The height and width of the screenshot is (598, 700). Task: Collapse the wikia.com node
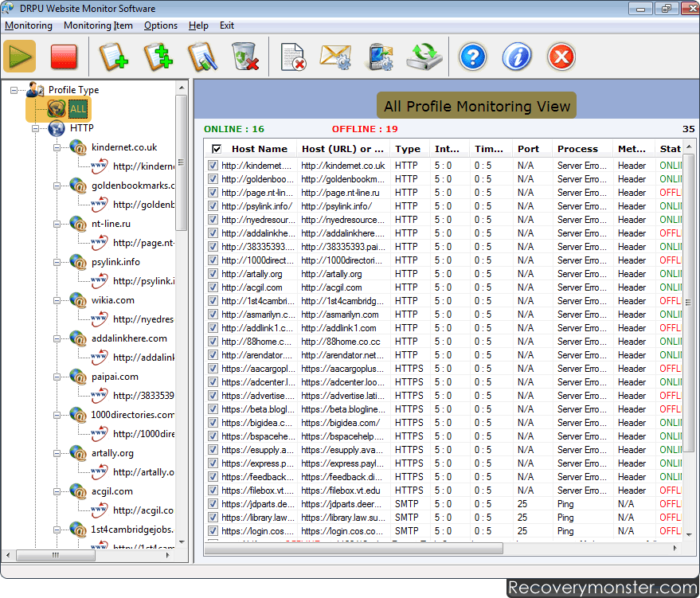tap(57, 300)
